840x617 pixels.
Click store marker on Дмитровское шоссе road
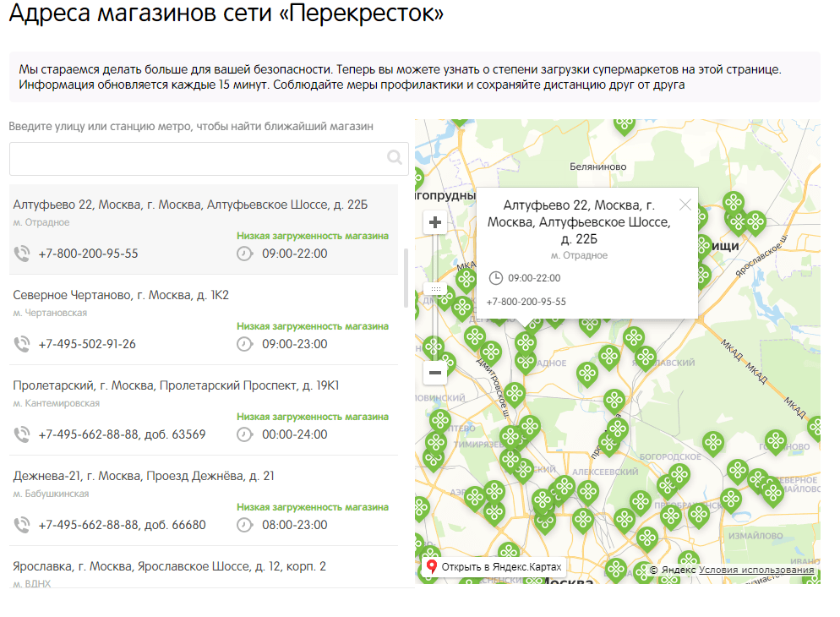[x=491, y=352]
